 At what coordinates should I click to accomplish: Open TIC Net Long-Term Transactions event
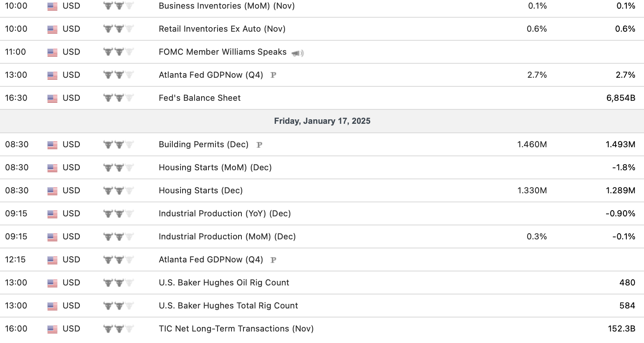point(236,329)
